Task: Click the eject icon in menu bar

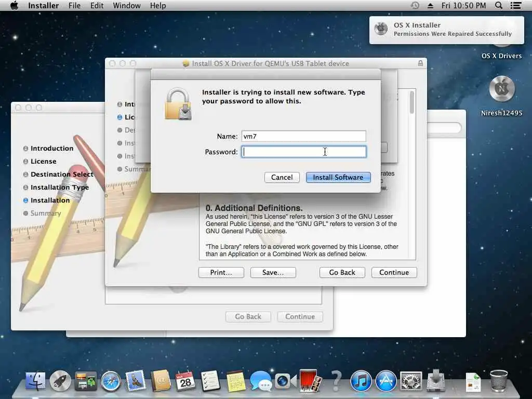Action: 430,5
